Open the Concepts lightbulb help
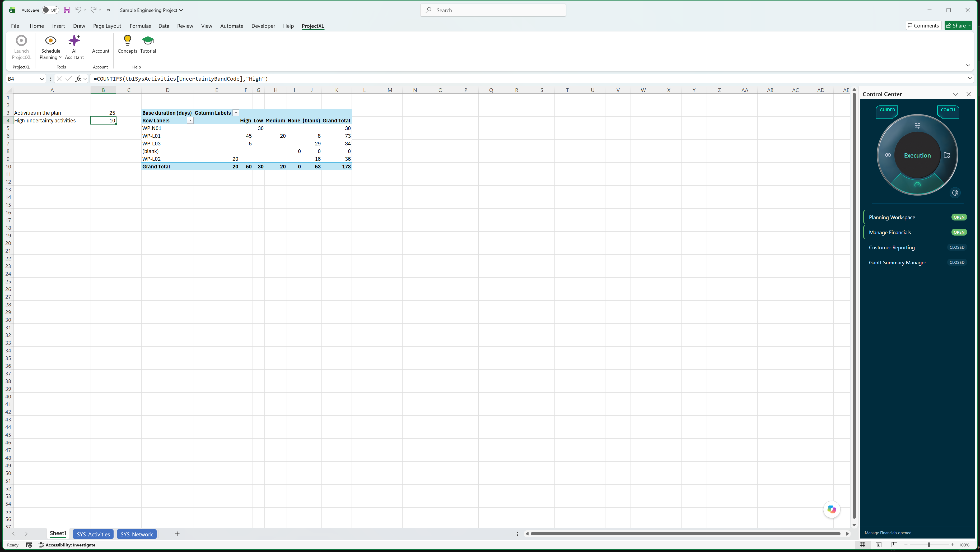980x552 pixels. pos(127,44)
